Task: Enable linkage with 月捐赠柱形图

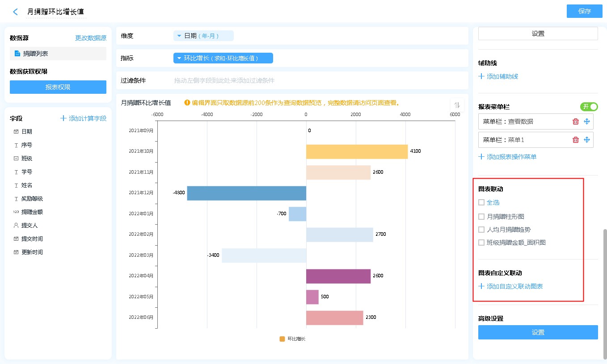Action: [481, 217]
